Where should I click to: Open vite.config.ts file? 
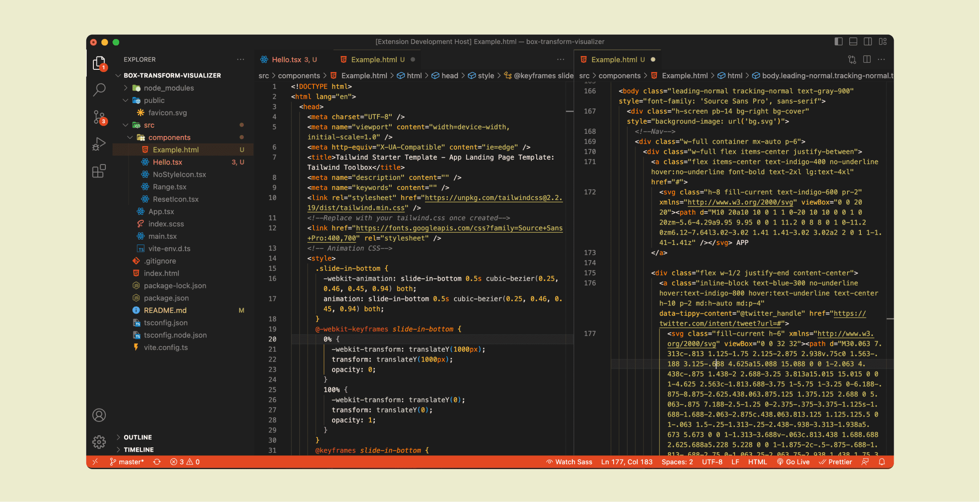[165, 347]
